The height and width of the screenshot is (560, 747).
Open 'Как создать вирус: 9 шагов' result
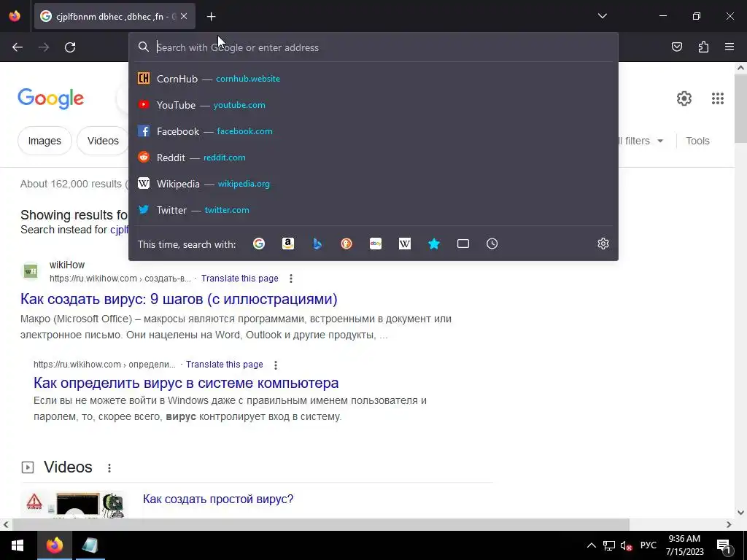pos(179,299)
